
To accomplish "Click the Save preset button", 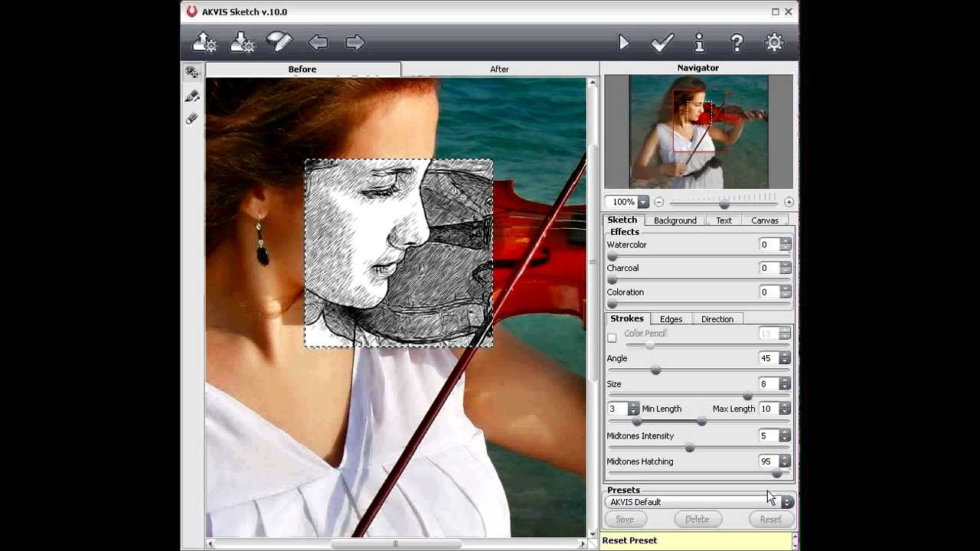I will pyautogui.click(x=625, y=519).
